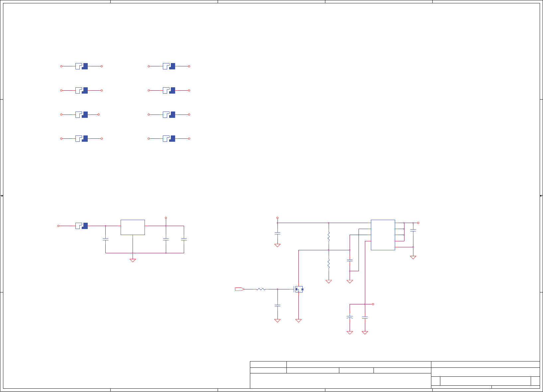Select the capacitor on the MOSFET gate node
This screenshot has width=543, height=392.
pos(277,305)
